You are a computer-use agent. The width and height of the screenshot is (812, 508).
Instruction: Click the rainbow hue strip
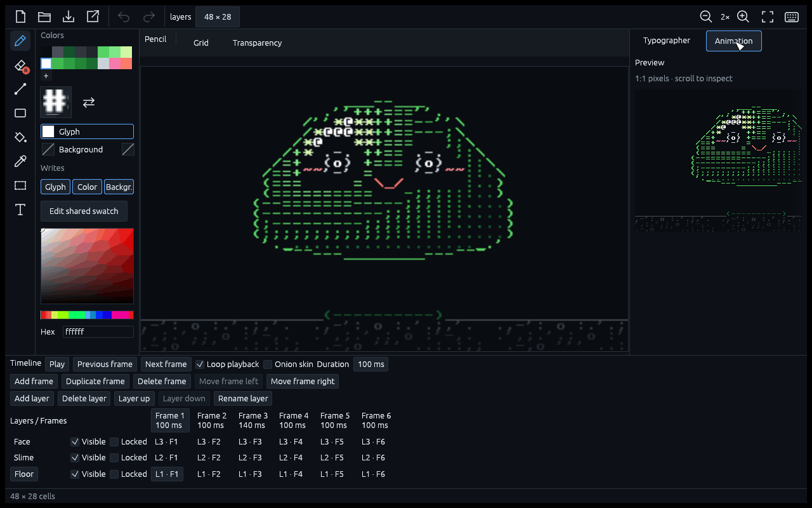click(x=87, y=315)
